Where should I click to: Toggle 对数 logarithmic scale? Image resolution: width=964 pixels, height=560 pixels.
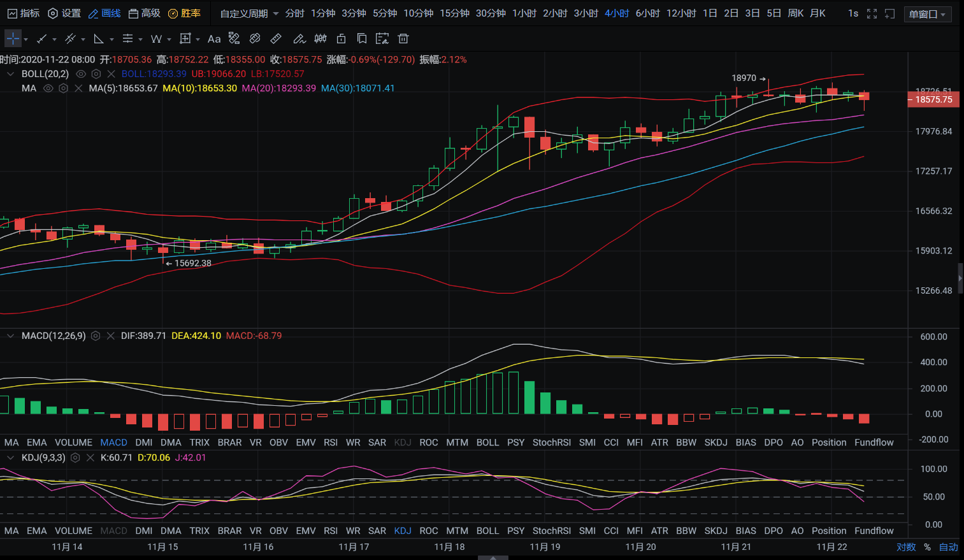[x=905, y=547]
